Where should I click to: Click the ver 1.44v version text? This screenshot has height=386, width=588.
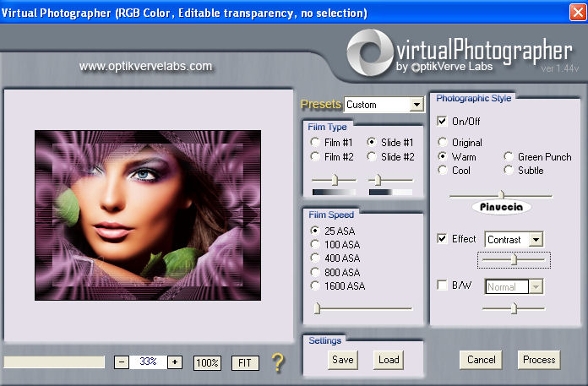(560, 68)
